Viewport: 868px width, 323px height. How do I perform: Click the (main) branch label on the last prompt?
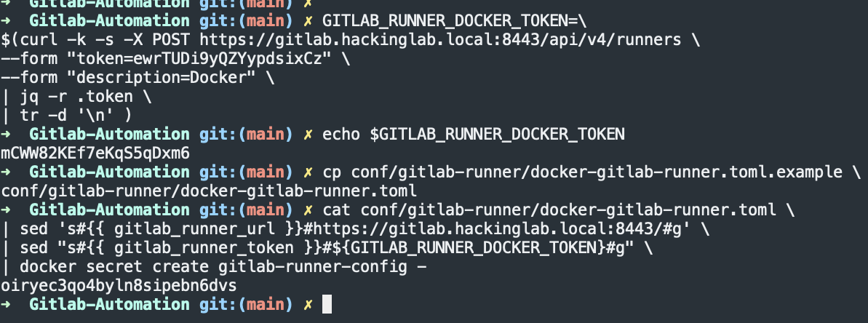pyautogui.click(x=268, y=304)
